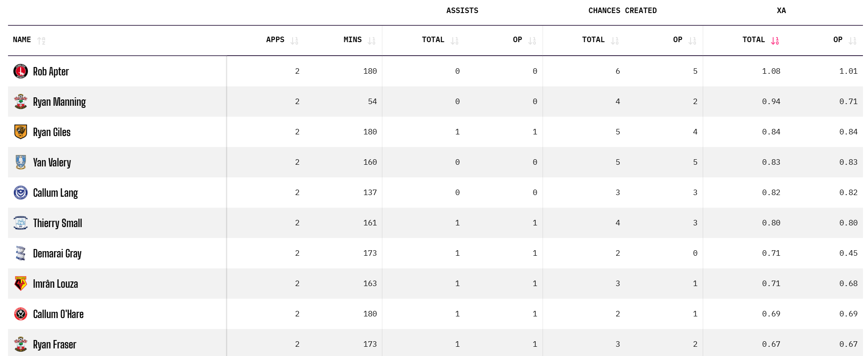
Task: Click the XA OP sort icon
Action: [x=852, y=41]
